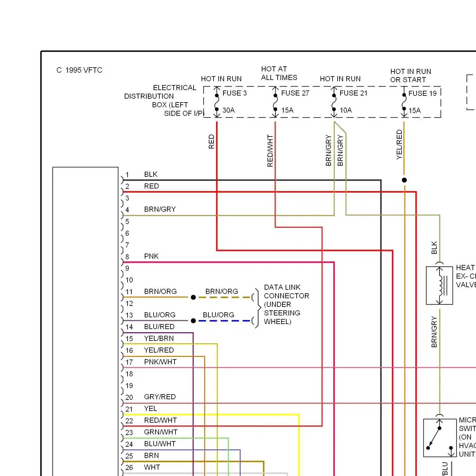Viewport: 476px width, 476px height.
Task: Click the splice dot on the BLU/ORG wire
Action: pos(193,321)
